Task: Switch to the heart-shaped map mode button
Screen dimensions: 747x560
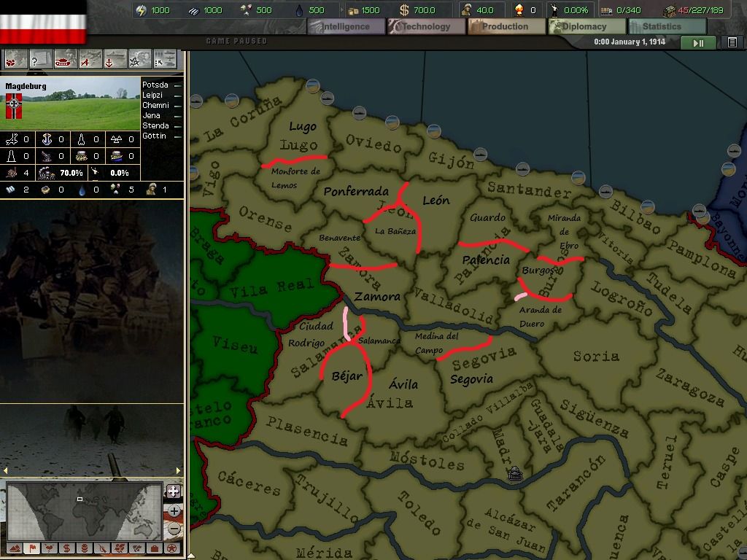Action: click(x=50, y=548)
